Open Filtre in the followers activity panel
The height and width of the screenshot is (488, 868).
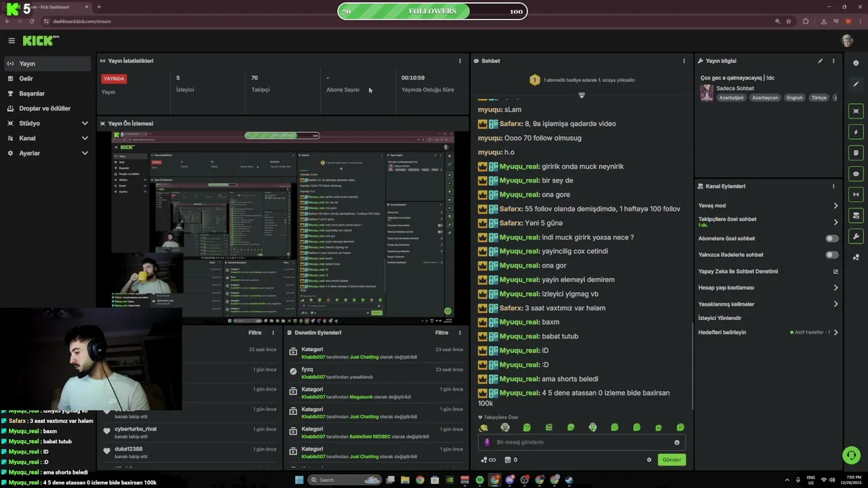pyautogui.click(x=255, y=333)
